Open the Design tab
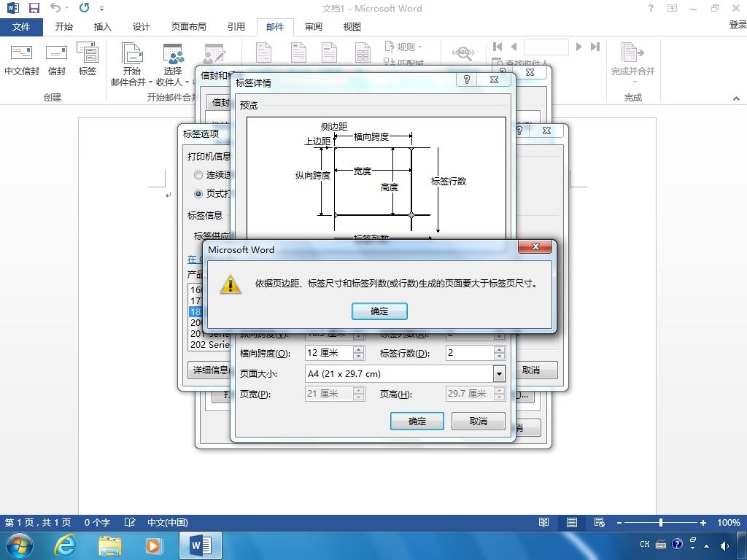This screenshot has height=560, width=747. coord(141,27)
